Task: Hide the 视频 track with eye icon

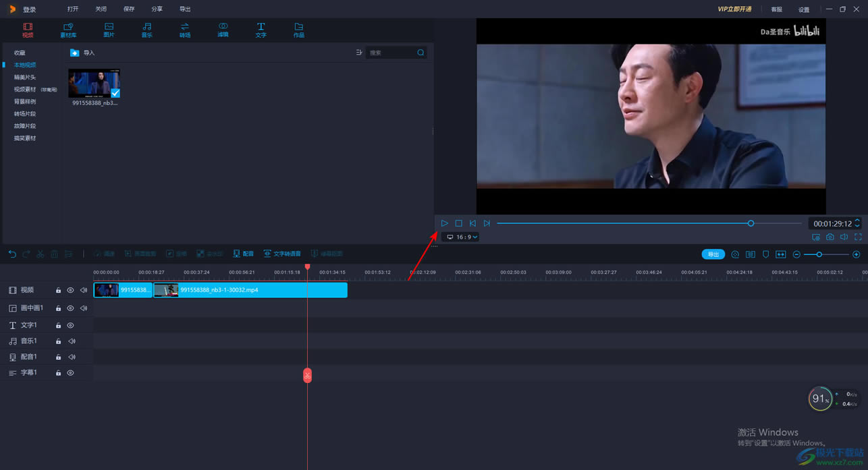Action: tap(70, 290)
